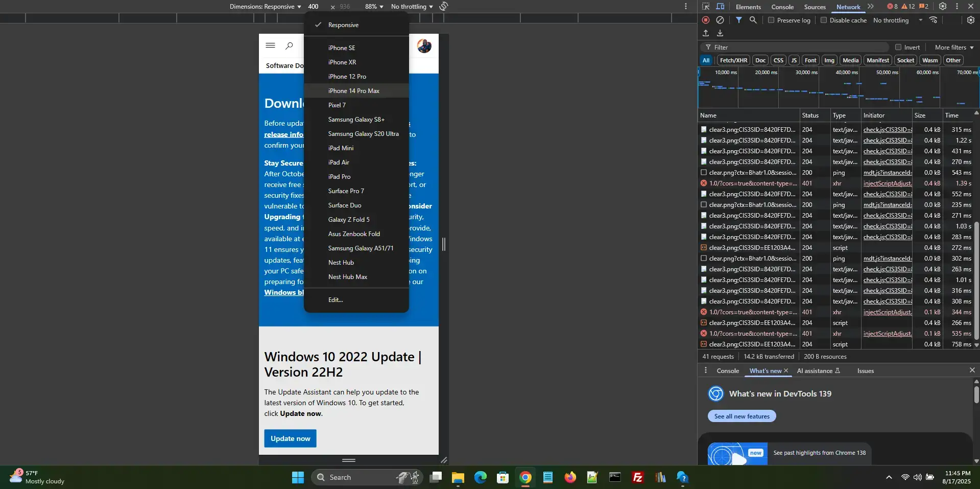
Task: Choose iPad Air from device list
Action: (356, 162)
